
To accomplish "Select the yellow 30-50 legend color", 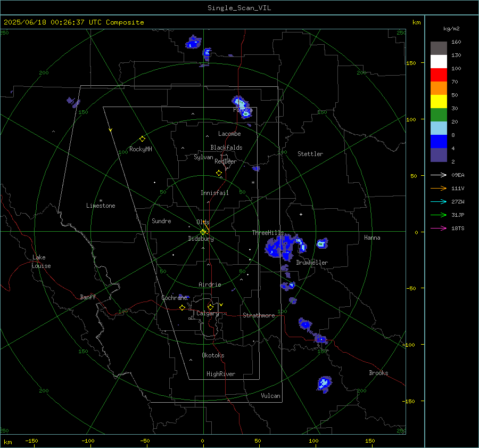I will coord(439,102).
